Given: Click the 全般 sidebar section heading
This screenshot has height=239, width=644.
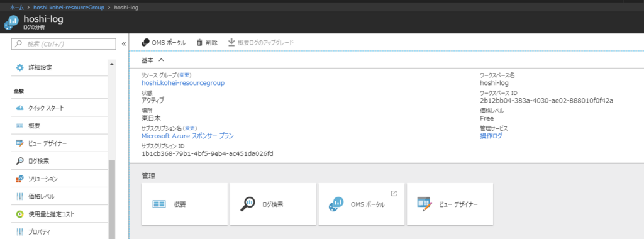Looking at the screenshot, I should (x=18, y=91).
